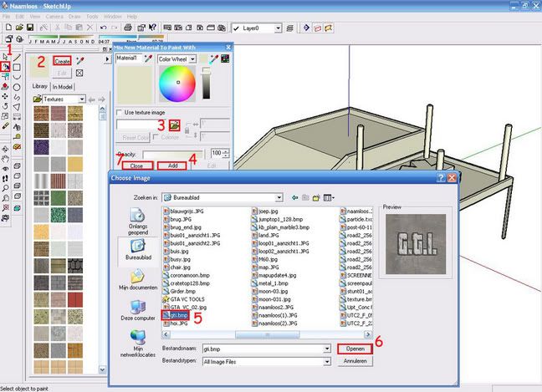Select the Pan hand tool
Image resolution: width=542 pixels, height=392 pixels.
(x=5, y=159)
